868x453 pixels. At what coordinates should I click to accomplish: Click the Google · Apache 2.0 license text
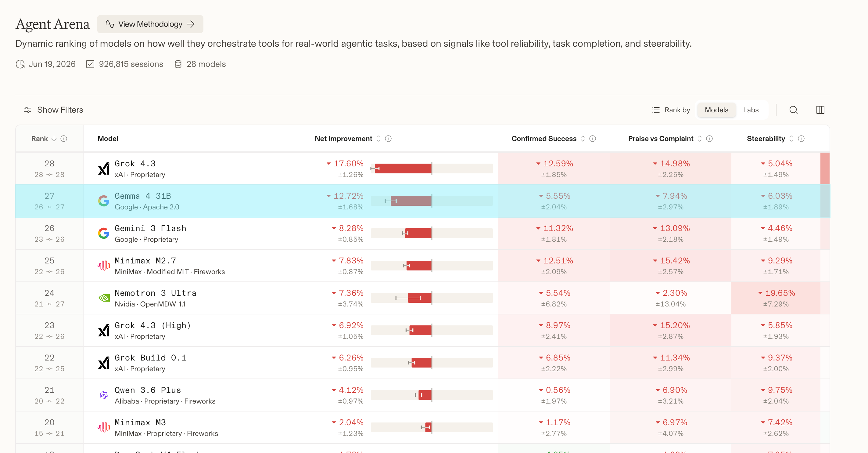[147, 207]
